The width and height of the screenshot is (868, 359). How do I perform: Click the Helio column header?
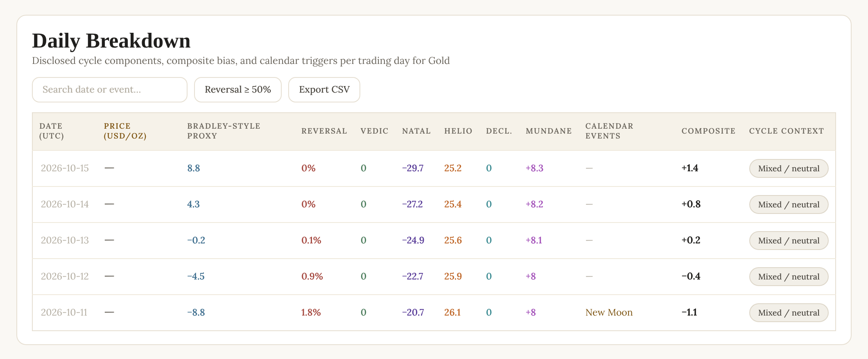click(458, 131)
